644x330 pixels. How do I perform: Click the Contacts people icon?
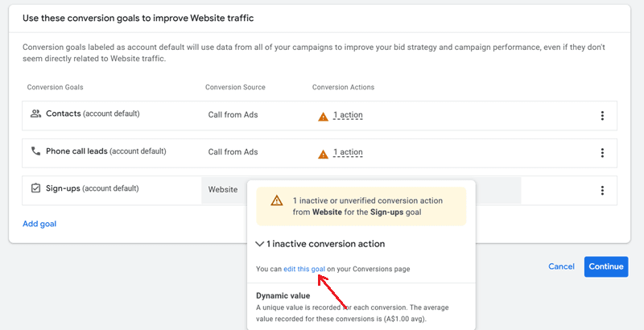tap(35, 114)
